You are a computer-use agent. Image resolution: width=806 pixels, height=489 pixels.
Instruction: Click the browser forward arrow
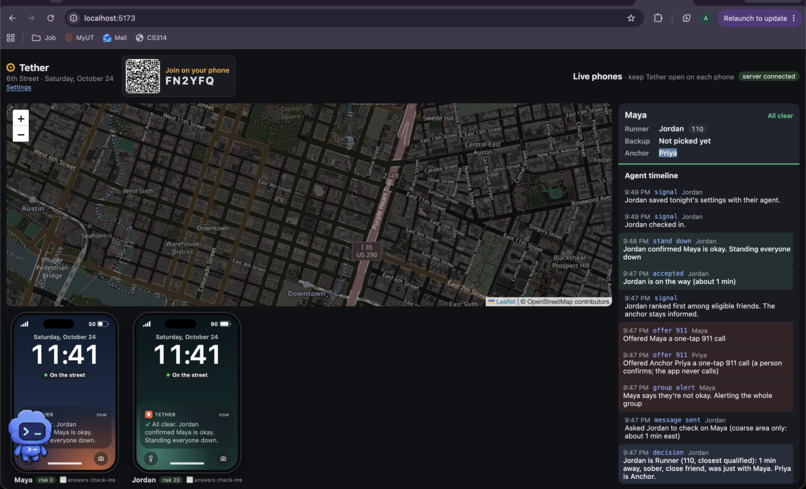(x=31, y=18)
